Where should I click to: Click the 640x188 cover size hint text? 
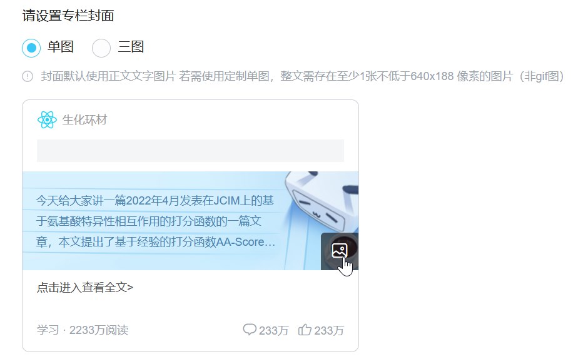coord(432,76)
